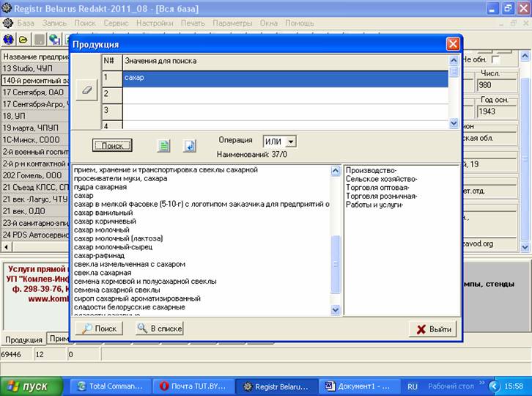Select the 'Торговля оптовая' category entry

(381, 188)
